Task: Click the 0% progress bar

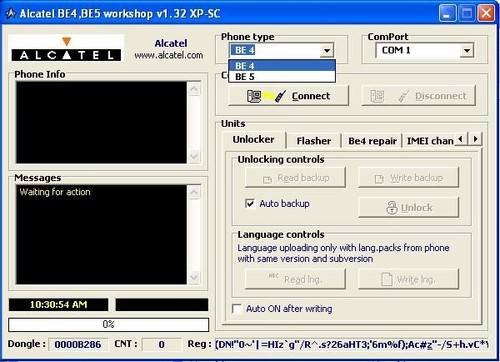Action: click(x=109, y=324)
